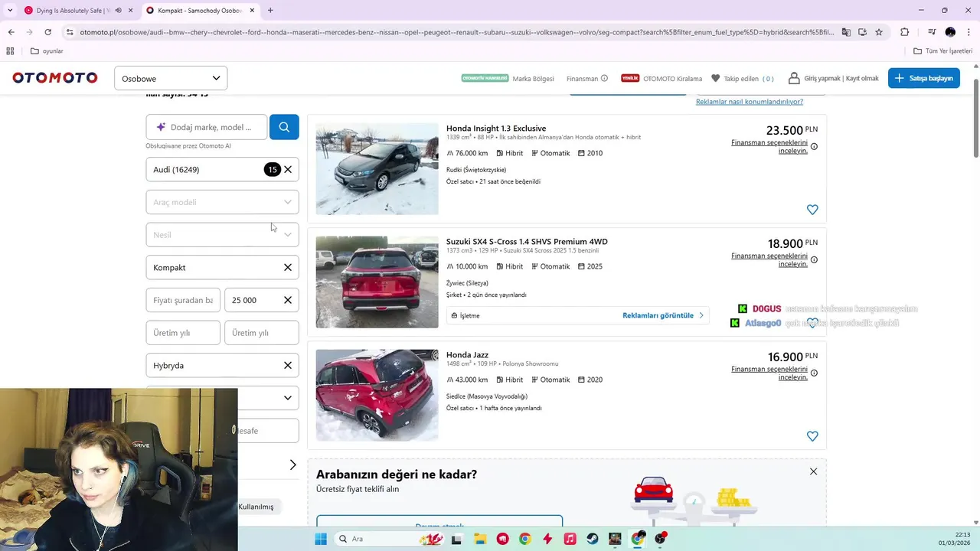Save the Honda Jazz listing heart icon

point(812,436)
